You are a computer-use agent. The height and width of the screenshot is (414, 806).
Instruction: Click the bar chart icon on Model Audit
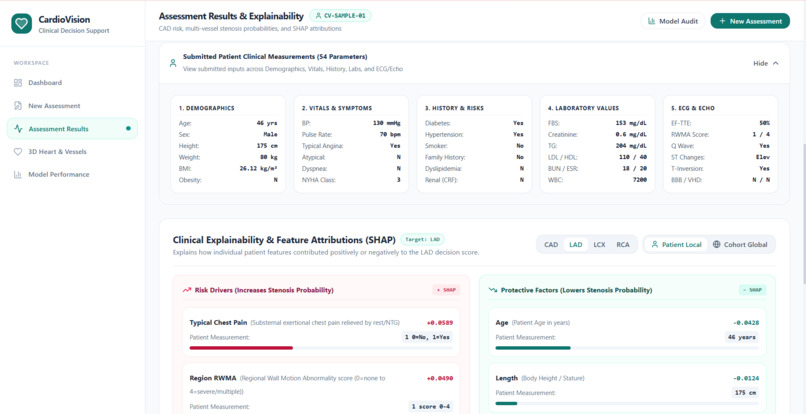coord(651,21)
